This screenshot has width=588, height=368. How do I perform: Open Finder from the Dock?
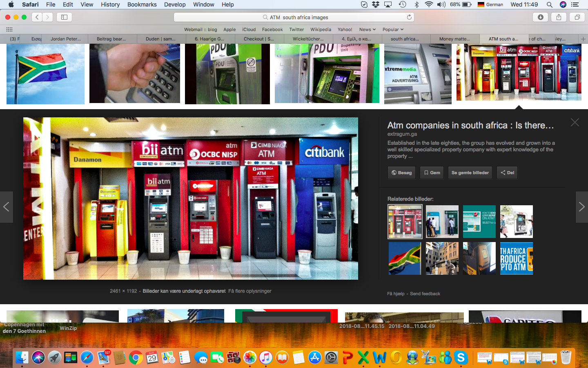pyautogui.click(x=22, y=358)
